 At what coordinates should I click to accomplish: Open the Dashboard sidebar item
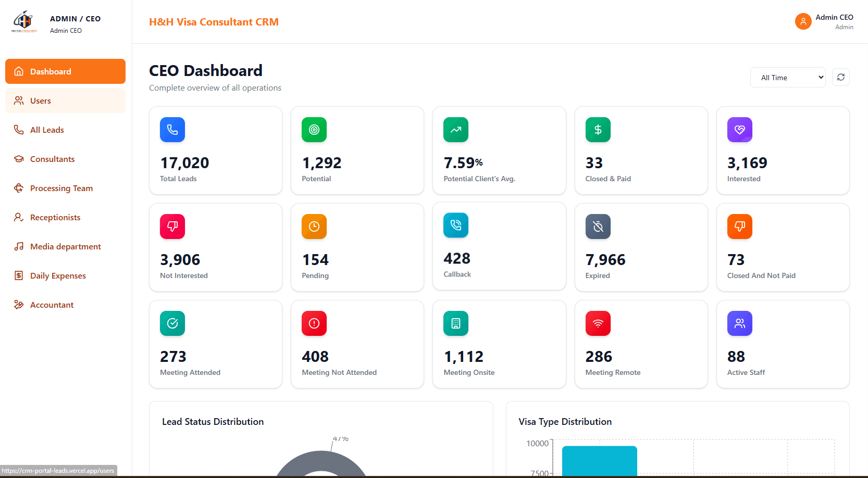65,71
